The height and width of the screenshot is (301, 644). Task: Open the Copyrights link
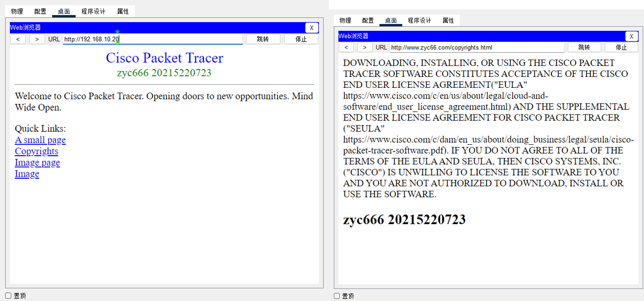(37, 151)
